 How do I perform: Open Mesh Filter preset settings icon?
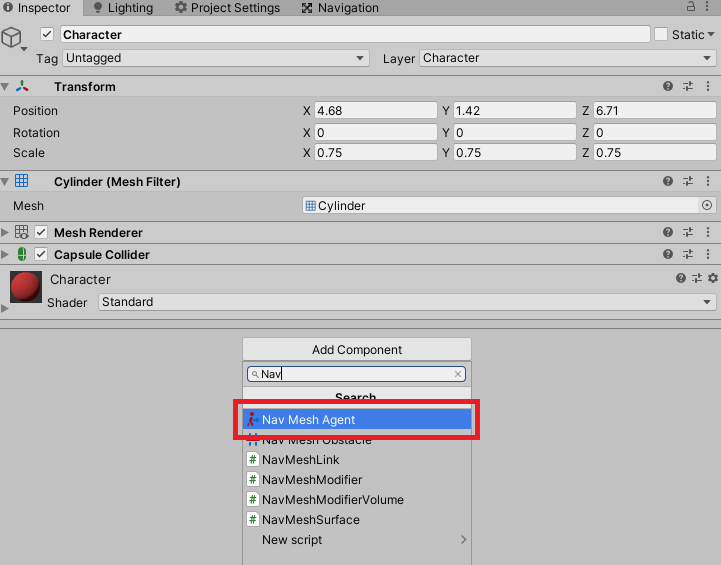(688, 181)
